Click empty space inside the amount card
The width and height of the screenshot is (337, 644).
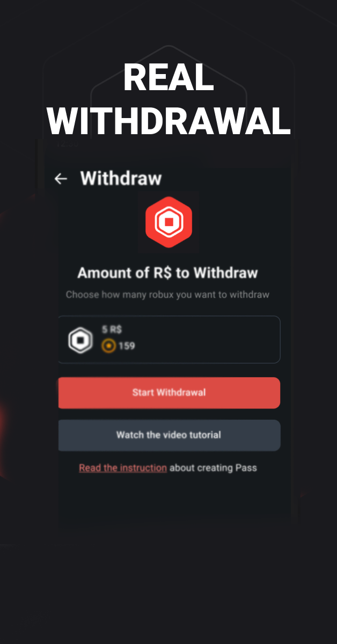[215, 340]
